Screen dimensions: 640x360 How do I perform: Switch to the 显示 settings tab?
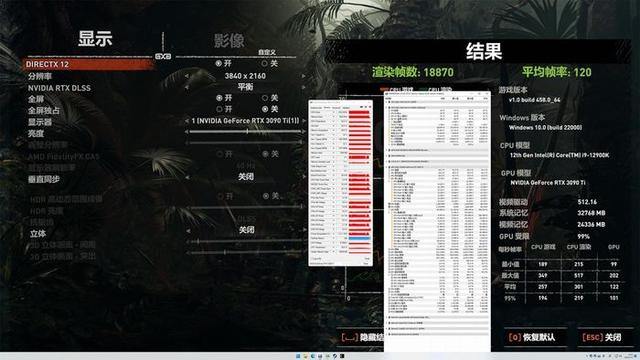click(95, 39)
